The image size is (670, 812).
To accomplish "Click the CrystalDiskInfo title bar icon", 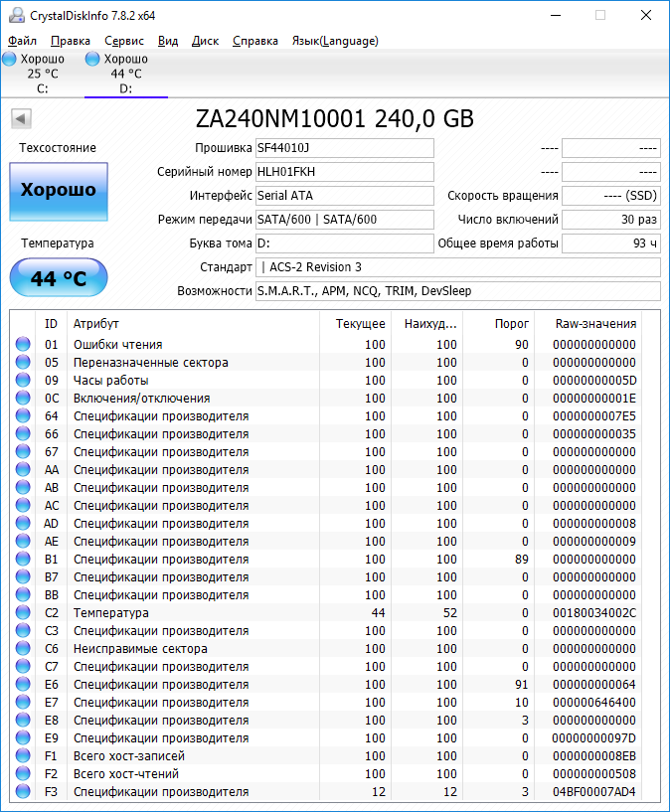I will tap(17, 16).
